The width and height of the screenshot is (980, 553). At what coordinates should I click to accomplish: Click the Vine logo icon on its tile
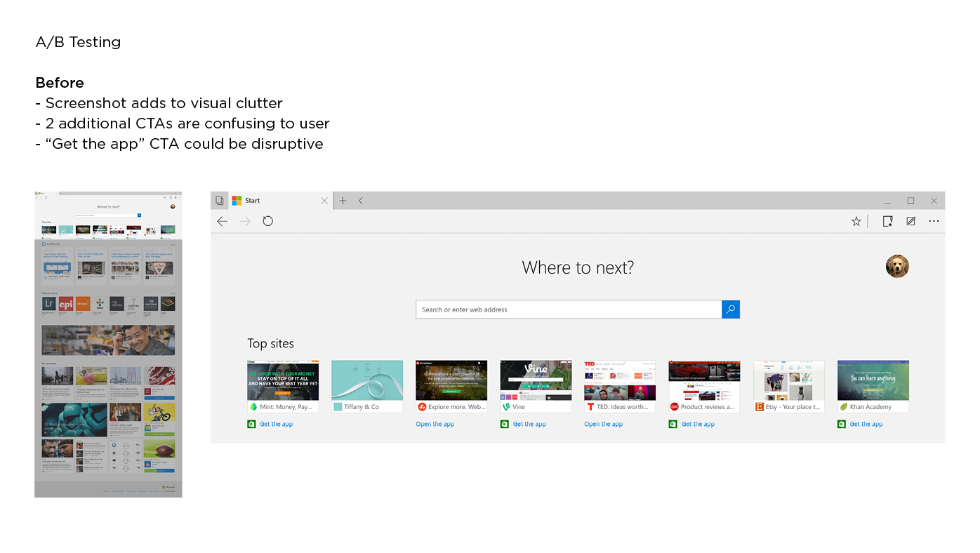pyautogui.click(x=505, y=406)
